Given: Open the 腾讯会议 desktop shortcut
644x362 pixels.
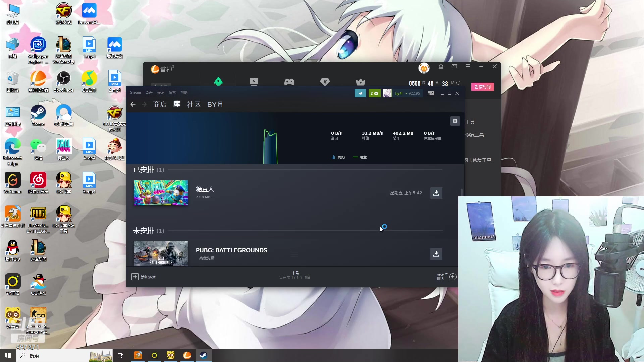Looking at the screenshot, I should coord(115,48).
